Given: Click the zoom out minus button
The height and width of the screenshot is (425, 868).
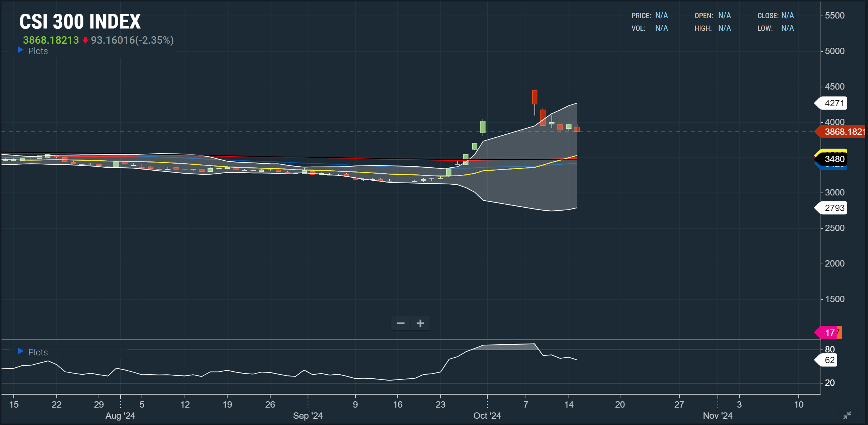Looking at the screenshot, I should tap(401, 323).
